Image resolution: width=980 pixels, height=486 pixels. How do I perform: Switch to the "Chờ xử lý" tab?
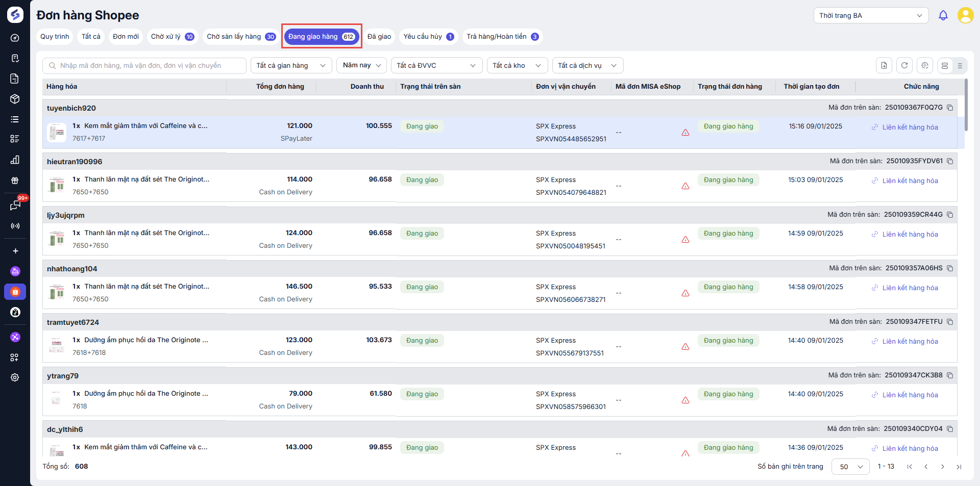pos(172,37)
